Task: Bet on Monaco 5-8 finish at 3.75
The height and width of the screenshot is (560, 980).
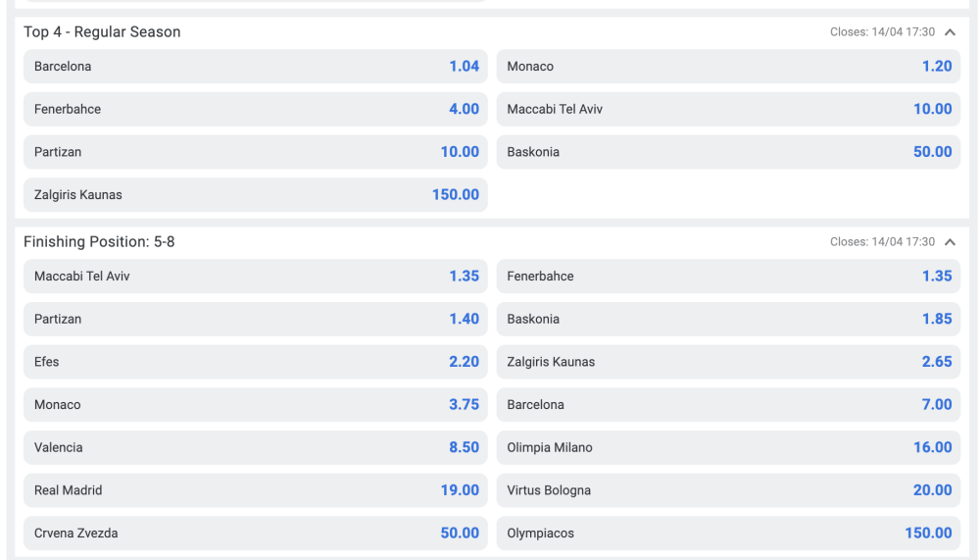Action: tap(256, 405)
